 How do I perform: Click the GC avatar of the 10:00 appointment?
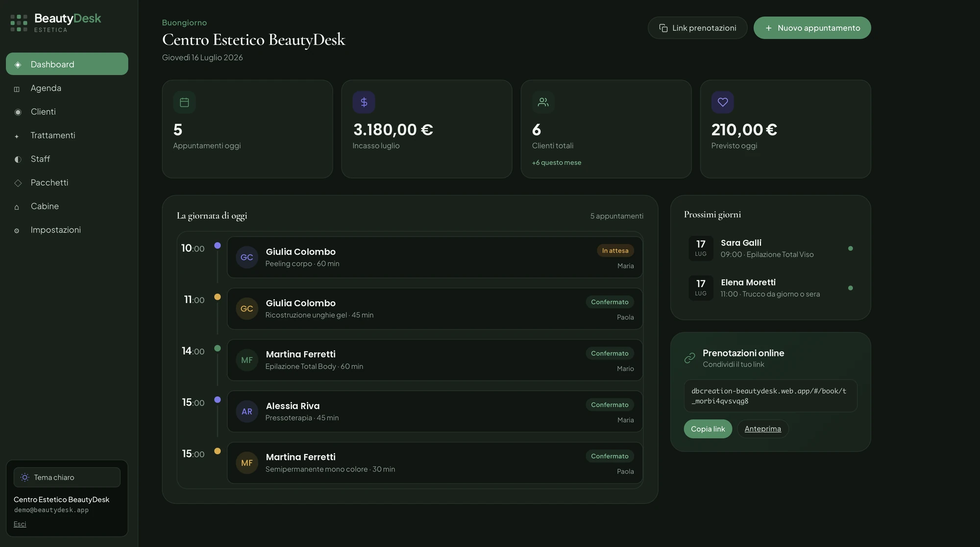pos(247,258)
